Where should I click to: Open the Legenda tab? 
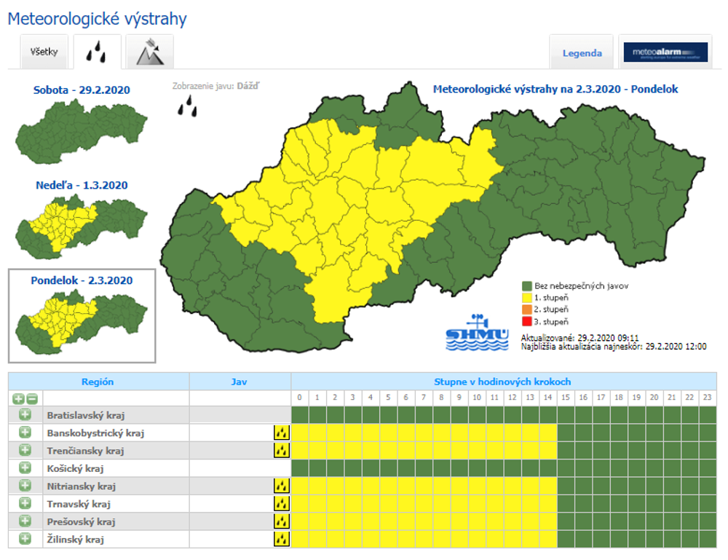[x=582, y=53]
